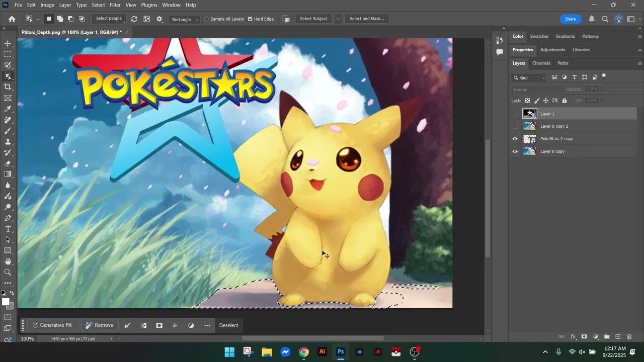
Task: Click the add layer mask icon
Action: 584,337
